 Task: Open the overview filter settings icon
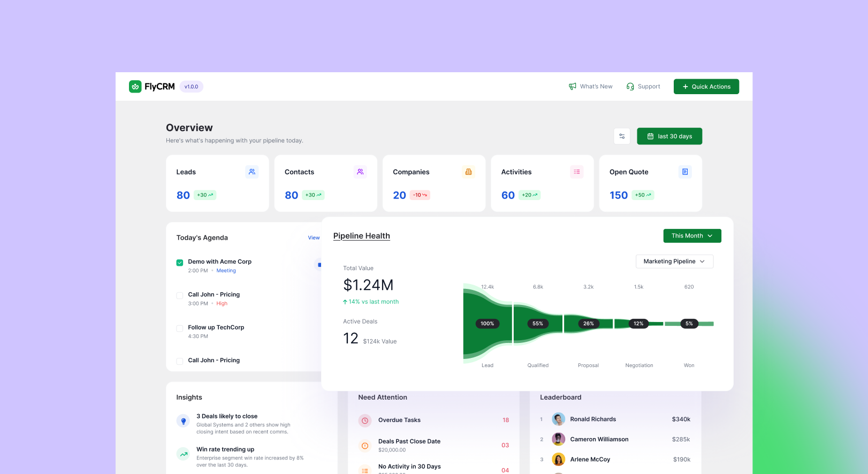(622, 136)
